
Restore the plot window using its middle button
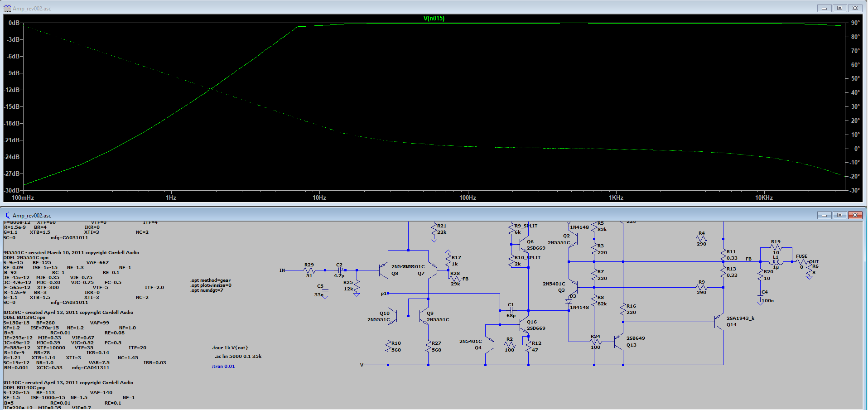(x=839, y=8)
